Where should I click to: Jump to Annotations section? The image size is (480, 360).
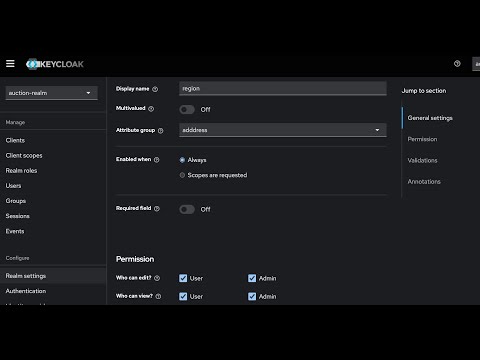[x=424, y=182]
